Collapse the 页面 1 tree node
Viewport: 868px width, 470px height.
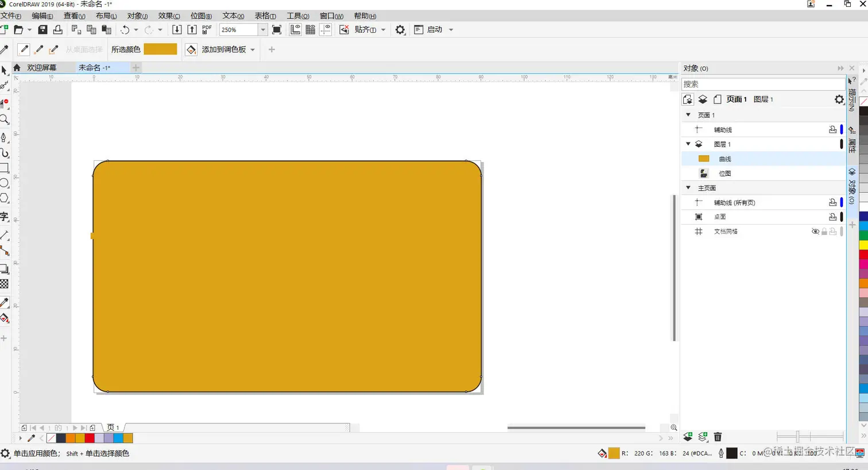click(x=688, y=115)
